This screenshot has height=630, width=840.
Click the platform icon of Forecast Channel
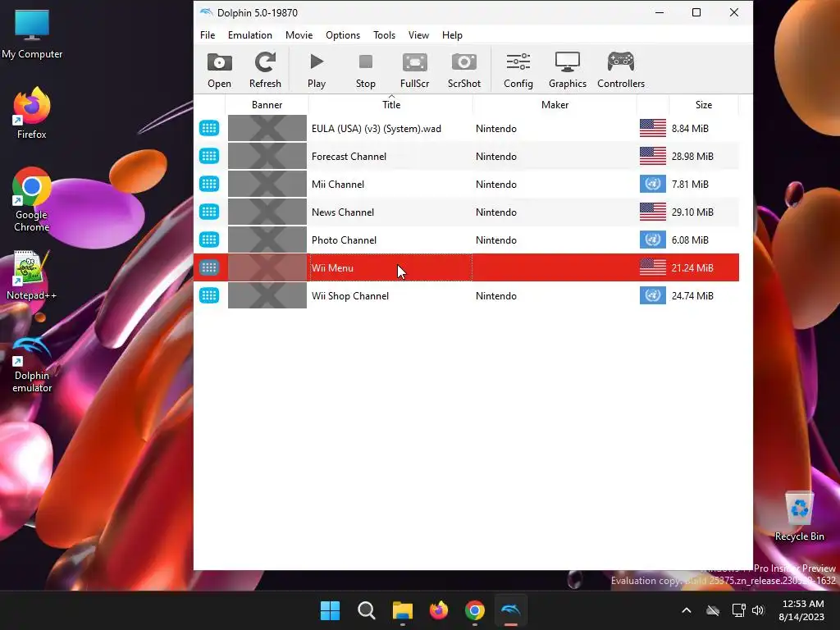pos(209,156)
